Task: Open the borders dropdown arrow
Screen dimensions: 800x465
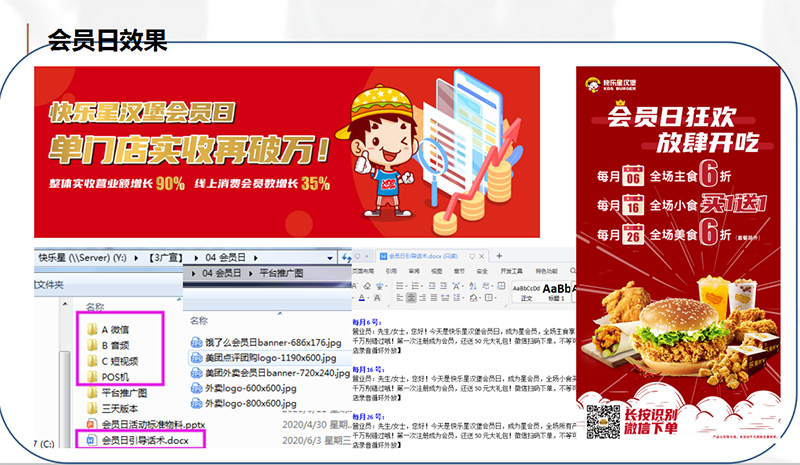Action: [495, 298]
